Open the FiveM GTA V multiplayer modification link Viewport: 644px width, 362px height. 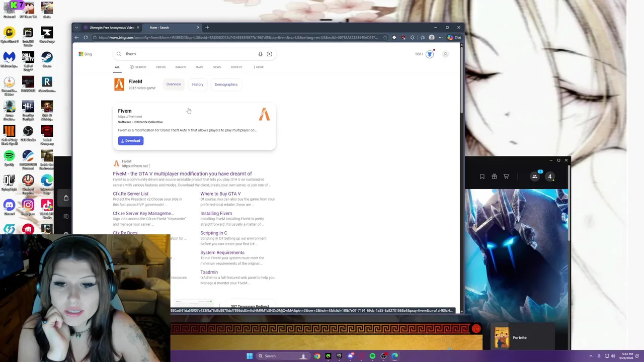point(182,174)
